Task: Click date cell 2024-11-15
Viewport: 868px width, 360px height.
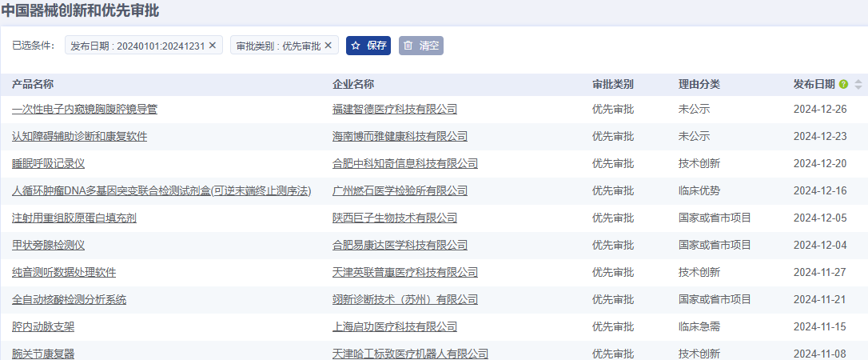Action: (x=820, y=326)
